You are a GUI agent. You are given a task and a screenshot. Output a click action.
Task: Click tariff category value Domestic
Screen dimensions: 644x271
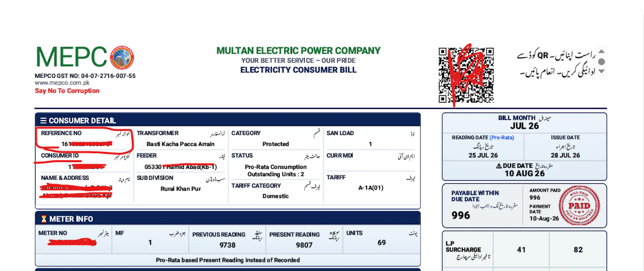276,196
